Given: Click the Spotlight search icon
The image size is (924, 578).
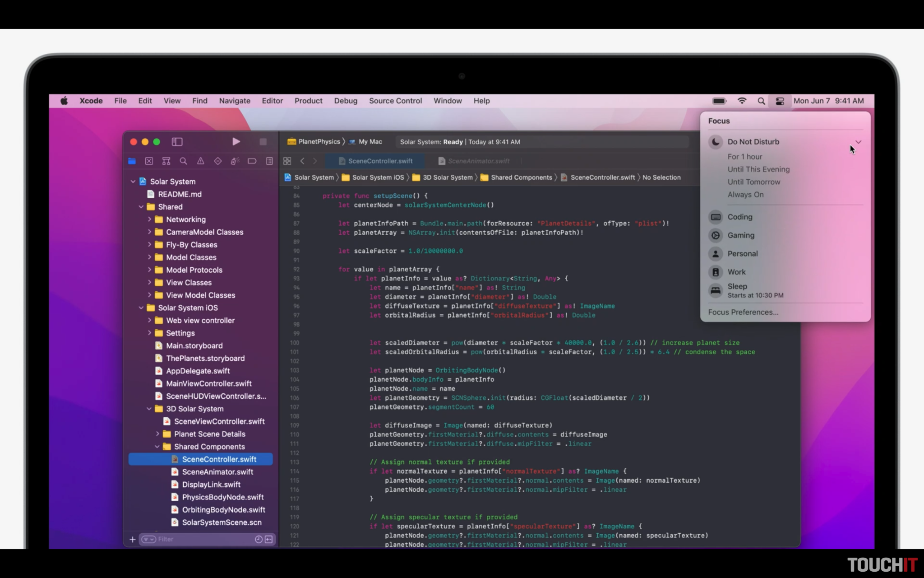Looking at the screenshot, I should [761, 101].
